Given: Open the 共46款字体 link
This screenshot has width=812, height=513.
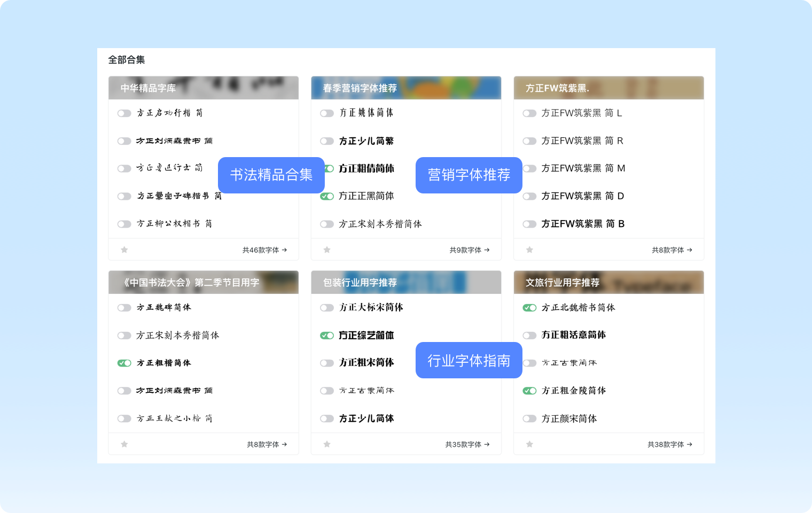Looking at the screenshot, I should [x=264, y=250].
